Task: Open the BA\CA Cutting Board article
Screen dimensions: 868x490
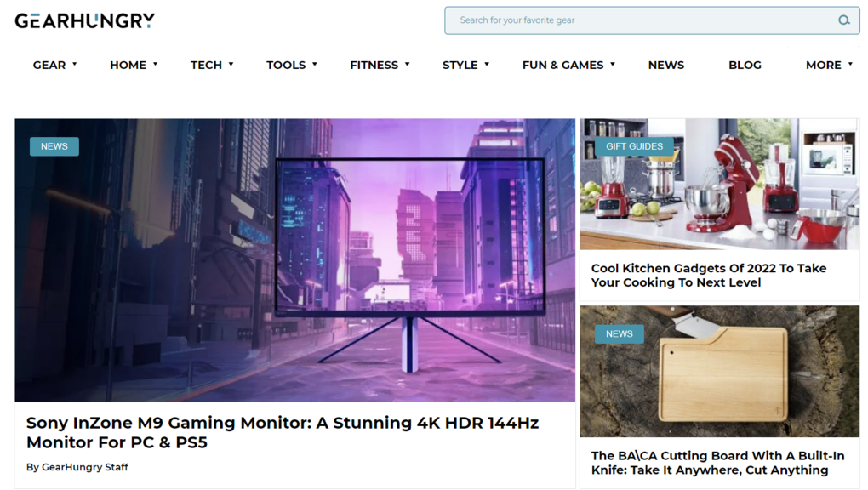Action: pyautogui.click(x=717, y=462)
